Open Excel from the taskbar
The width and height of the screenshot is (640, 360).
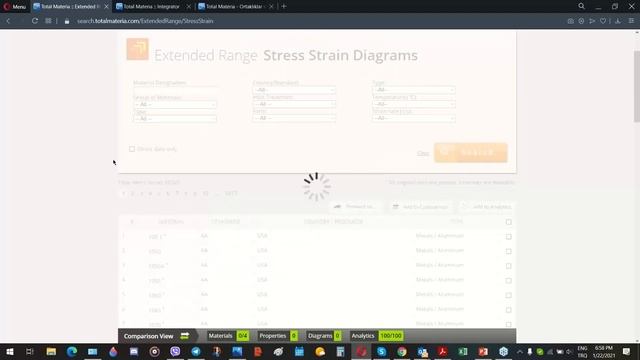click(x=463, y=351)
